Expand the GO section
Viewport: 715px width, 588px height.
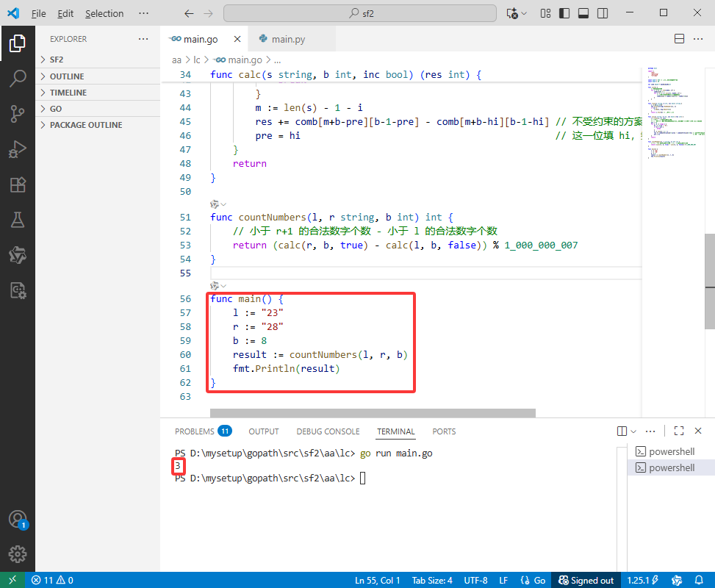[98, 109]
